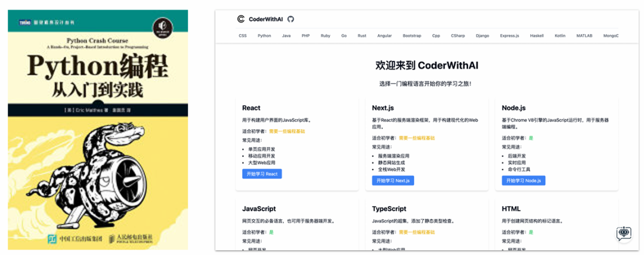Select the Go nav item
The width and height of the screenshot is (644, 255).
click(x=344, y=36)
